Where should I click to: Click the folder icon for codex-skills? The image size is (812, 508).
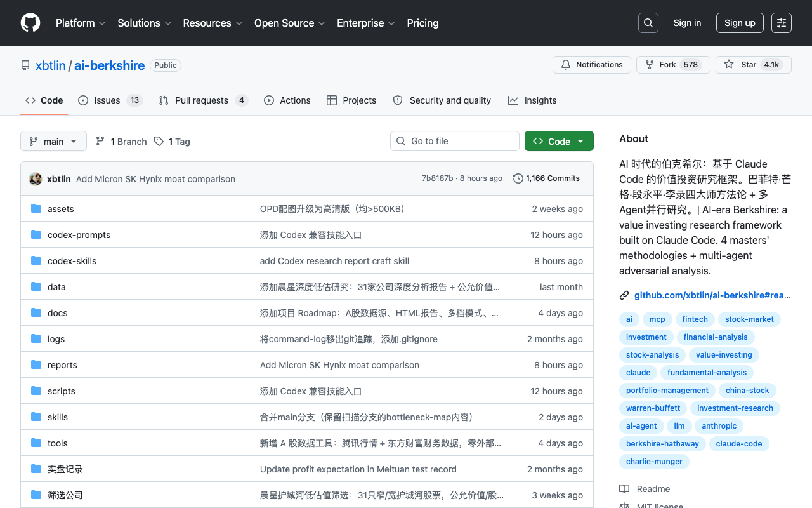click(36, 261)
